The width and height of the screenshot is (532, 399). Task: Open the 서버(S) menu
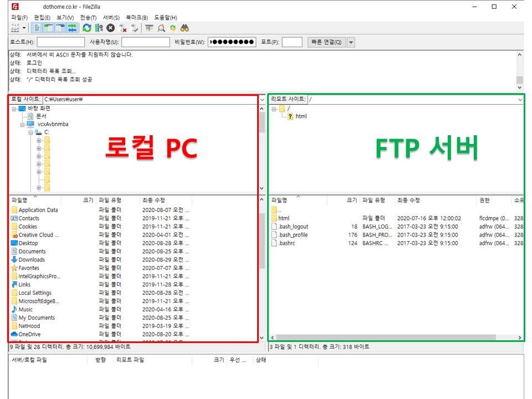(x=111, y=18)
